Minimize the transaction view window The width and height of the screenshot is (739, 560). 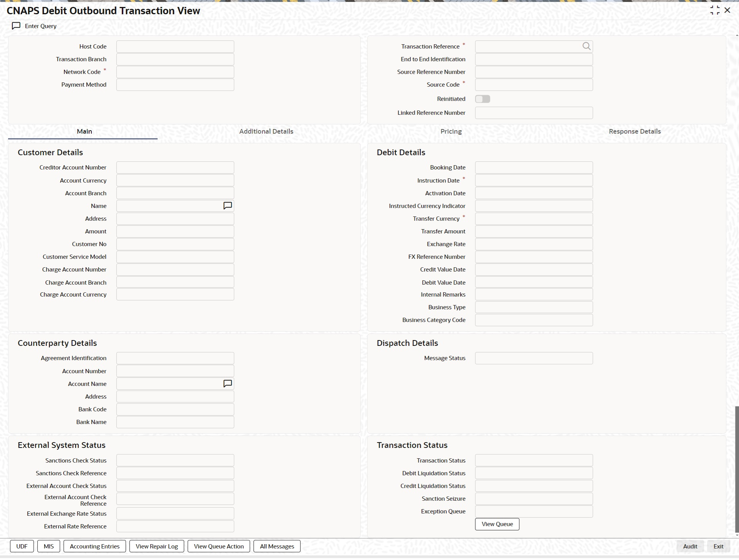point(715,10)
